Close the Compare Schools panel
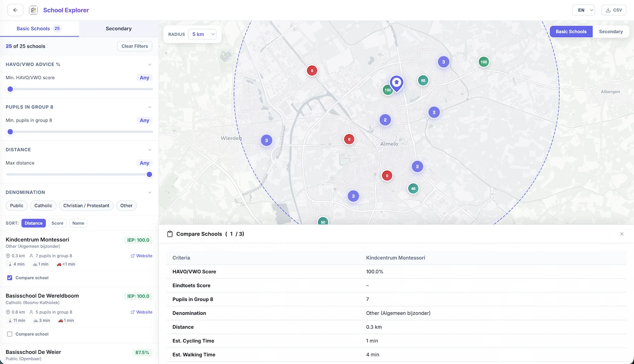This screenshot has width=634, height=364. click(x=622, y=234)
